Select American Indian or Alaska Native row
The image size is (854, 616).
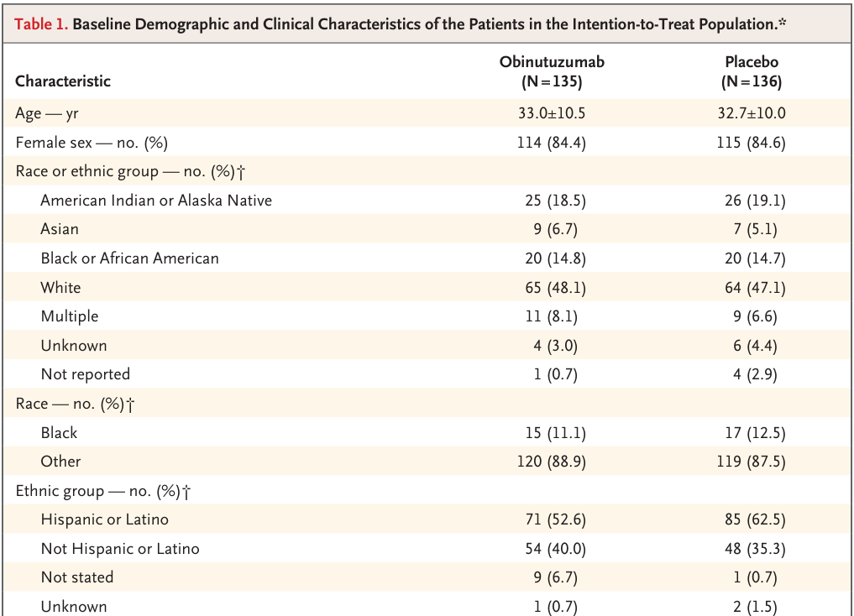click(427, 201)
